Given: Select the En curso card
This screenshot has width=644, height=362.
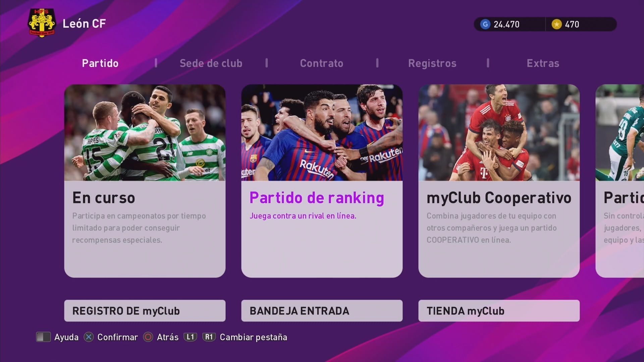Looking at the screenshot, I should pos(145,181).
